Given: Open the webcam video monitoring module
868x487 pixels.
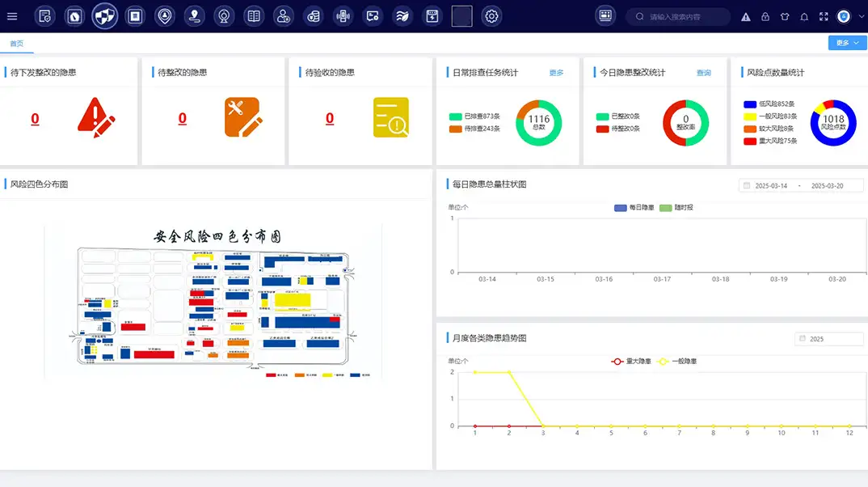Looking at the screenshot, I should coord(224,16).
